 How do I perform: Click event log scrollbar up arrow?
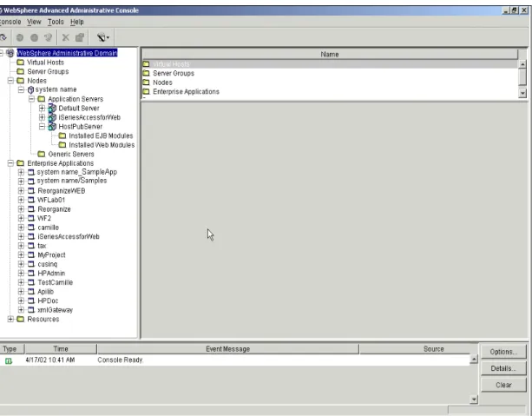[474, 360]
